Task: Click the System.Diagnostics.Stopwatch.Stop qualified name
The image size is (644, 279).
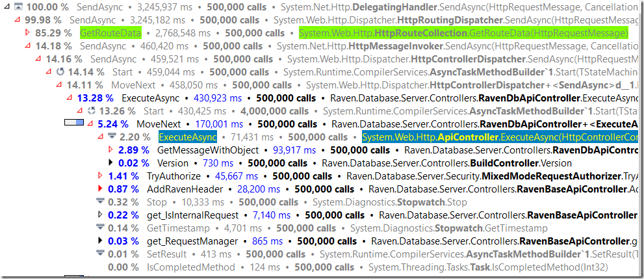Action: (x=390, y=202)
